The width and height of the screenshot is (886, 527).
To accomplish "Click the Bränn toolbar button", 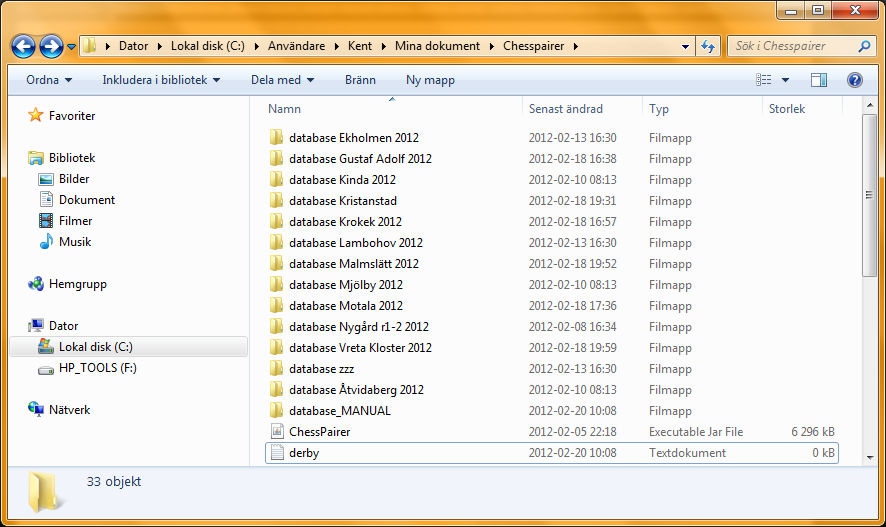I will point(360,80).
